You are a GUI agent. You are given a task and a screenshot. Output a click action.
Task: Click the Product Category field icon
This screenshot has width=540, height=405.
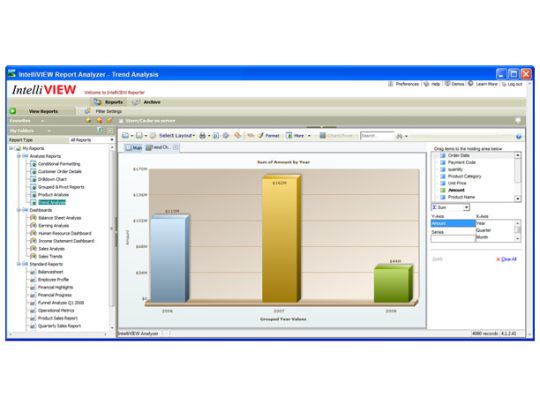point(443,176)
